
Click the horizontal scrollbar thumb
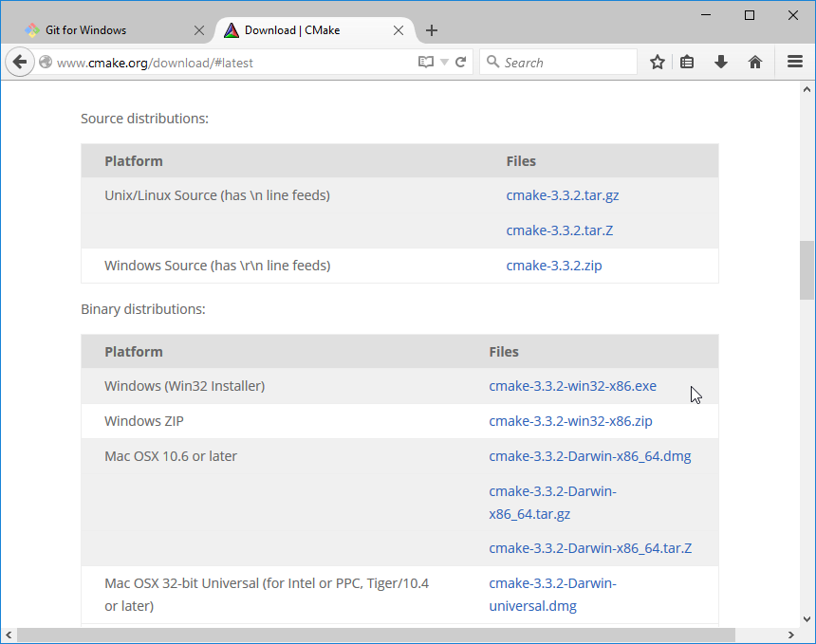376,635
